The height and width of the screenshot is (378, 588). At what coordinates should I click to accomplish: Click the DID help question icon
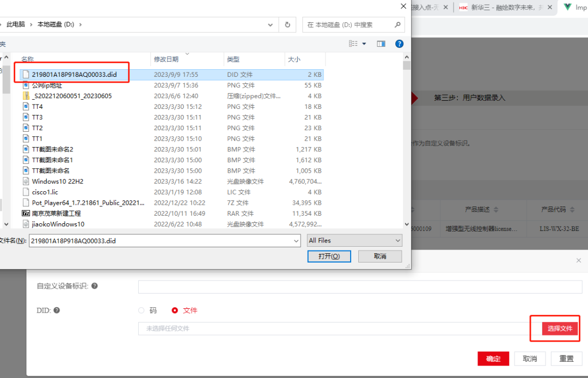coord(57,310)
